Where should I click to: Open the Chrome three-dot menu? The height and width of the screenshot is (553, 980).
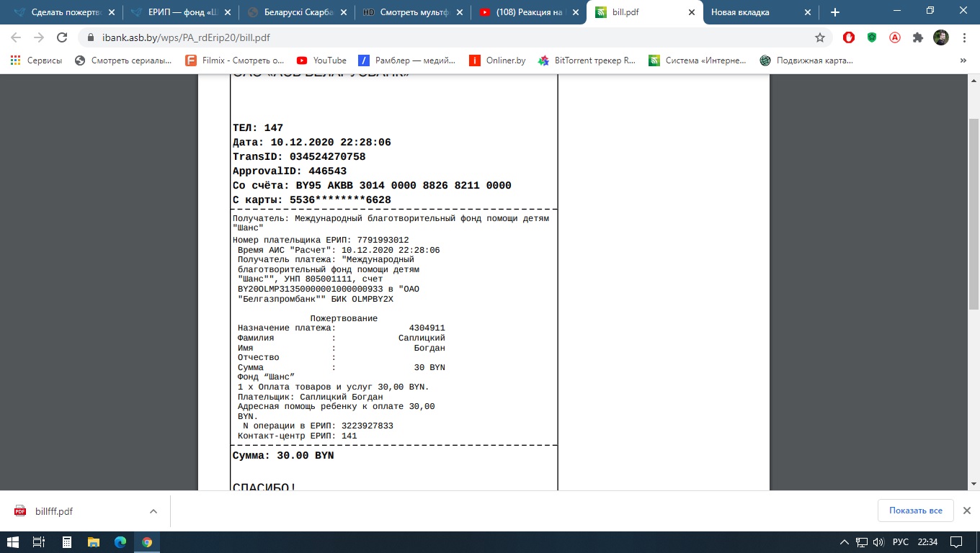click(964, 37)
